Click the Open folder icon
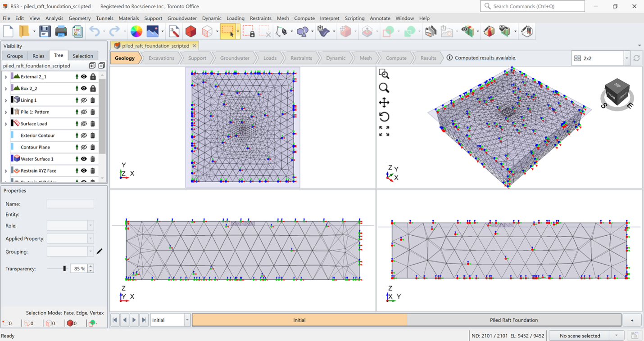This screenshot has width=644, height=341. point(23,31)
